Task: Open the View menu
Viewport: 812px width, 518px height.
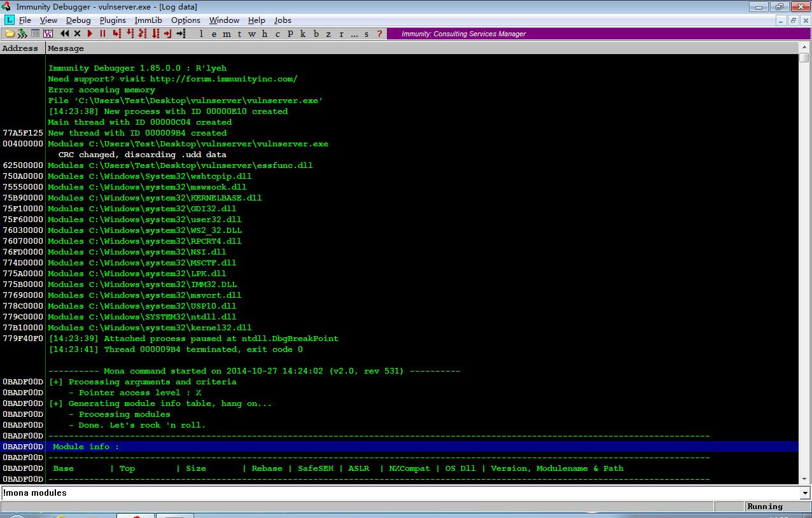Action: pos(48,20)
